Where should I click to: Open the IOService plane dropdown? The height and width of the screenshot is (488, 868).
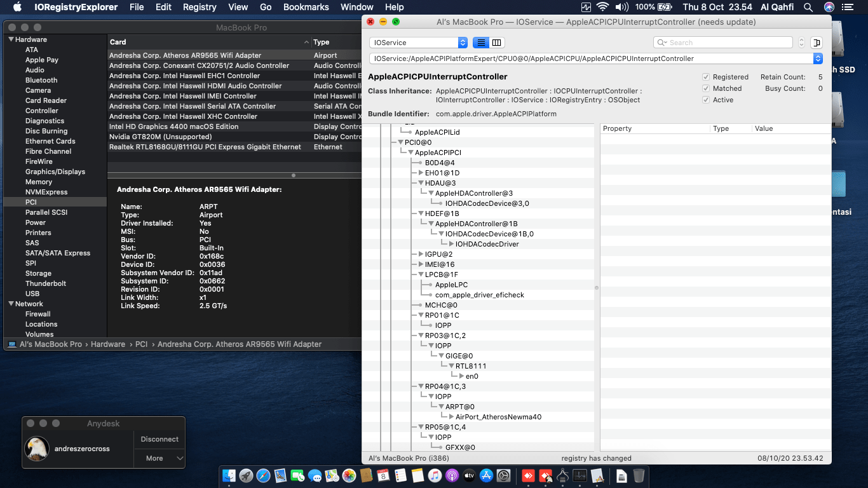(x=418, y=43)
